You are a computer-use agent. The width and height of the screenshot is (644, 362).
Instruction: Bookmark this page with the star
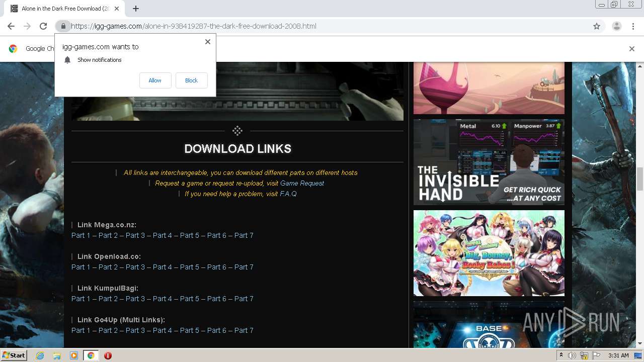click(597, 26)
